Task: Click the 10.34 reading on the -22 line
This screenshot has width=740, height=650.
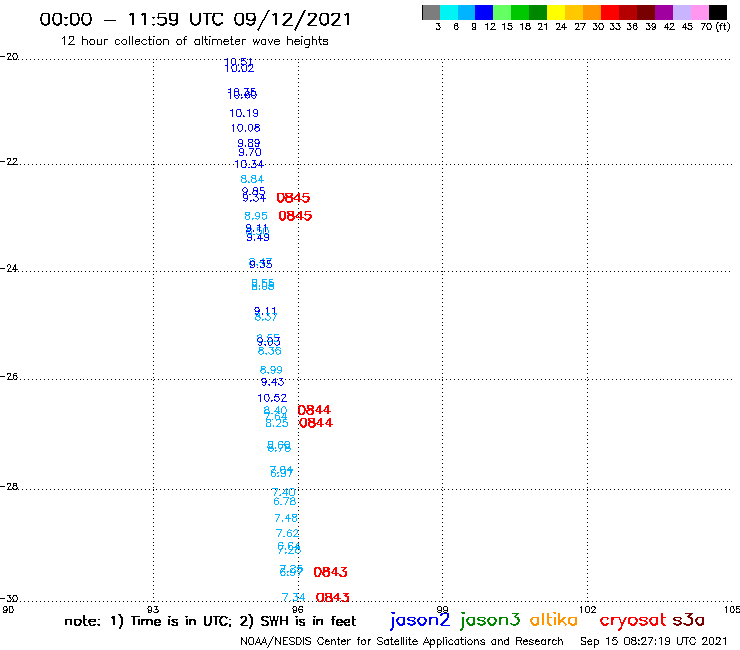Action: coord(249,164)
